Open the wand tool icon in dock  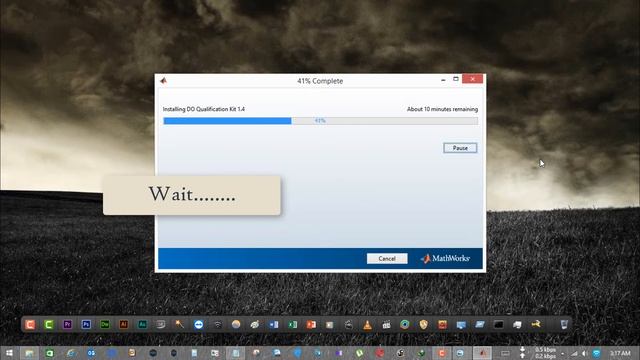[180, 324]
